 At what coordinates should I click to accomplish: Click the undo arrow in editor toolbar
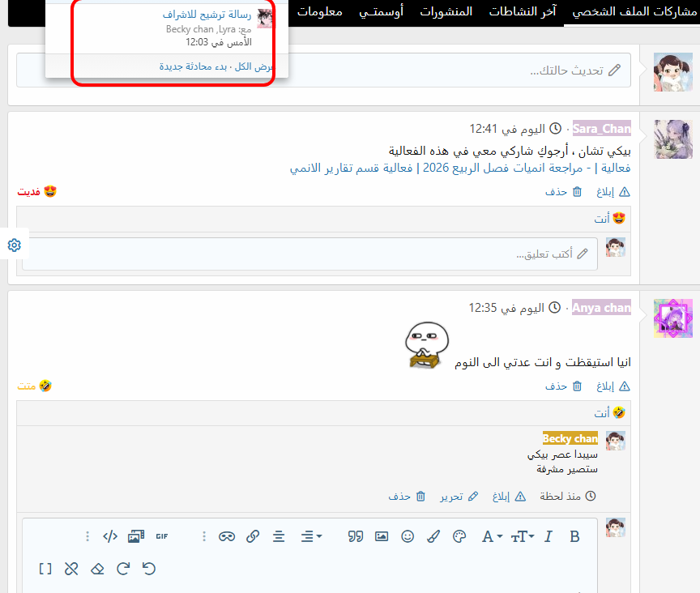(149, 569)
